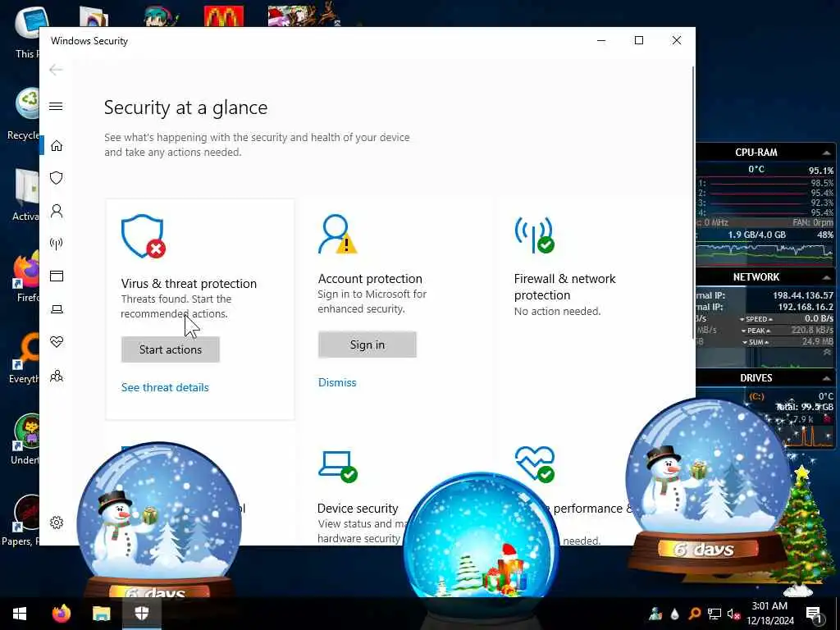This screenshot has width=840, height=630.
Task: Click the back arrow in Windows Security
Action: point(56,70)
